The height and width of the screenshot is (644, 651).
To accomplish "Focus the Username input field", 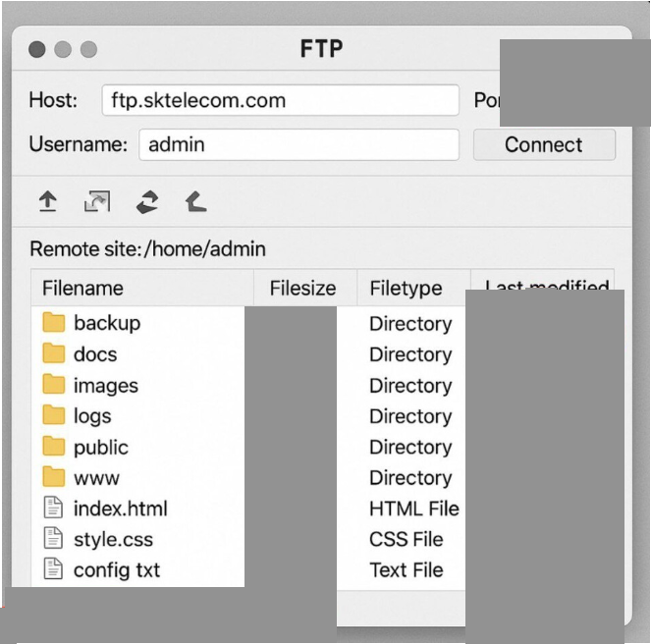I will [298, 144].
